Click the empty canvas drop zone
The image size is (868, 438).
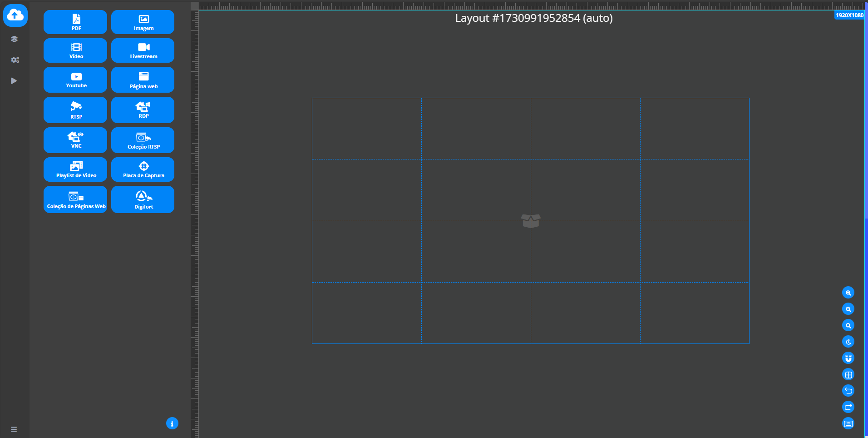point(530,221)
